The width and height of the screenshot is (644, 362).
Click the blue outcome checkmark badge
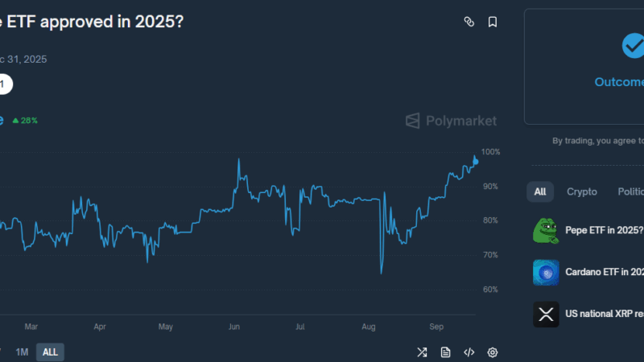[x=634, y=46]
